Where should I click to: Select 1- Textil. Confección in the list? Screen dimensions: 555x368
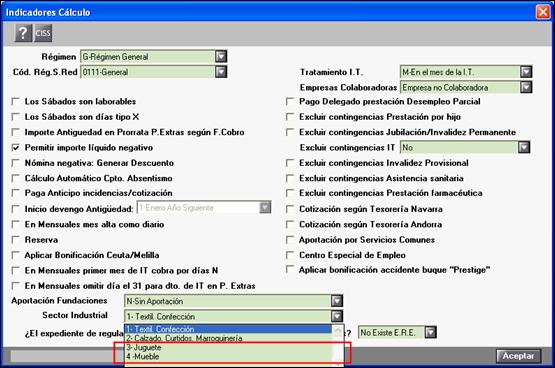(x=228, y=329)
